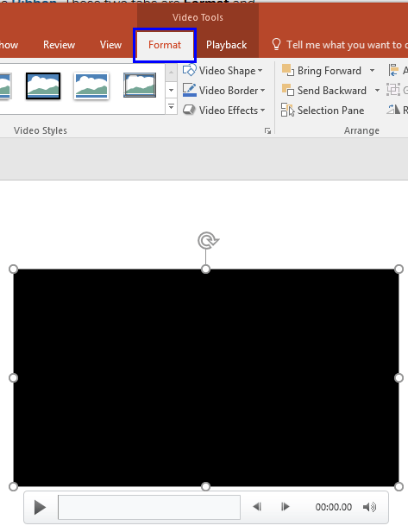
Task: Open the Format tab under Video Tools
Action: pos(165,45)
